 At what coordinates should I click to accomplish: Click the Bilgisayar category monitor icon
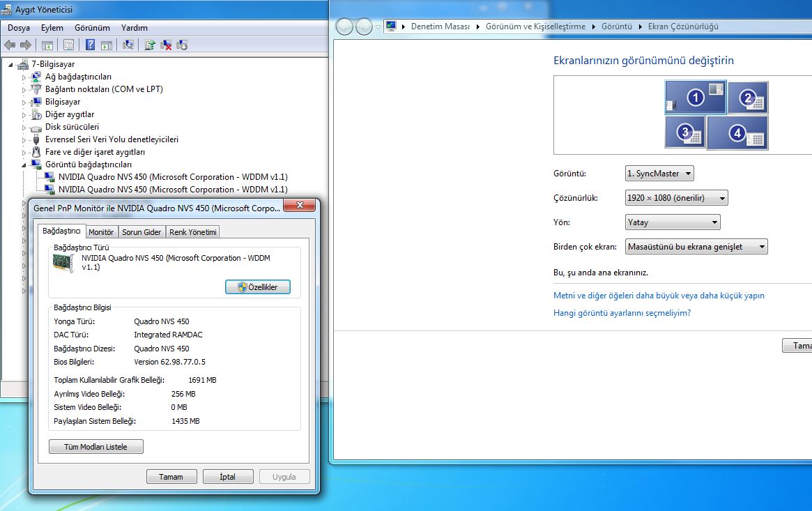point(36,102)
